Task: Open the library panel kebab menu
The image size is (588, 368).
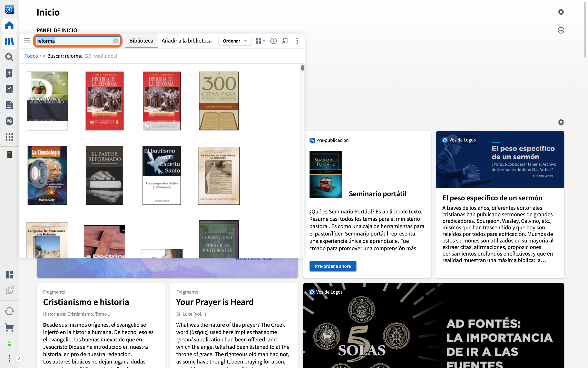Action: pyautogui.click(x=297, y=41)
